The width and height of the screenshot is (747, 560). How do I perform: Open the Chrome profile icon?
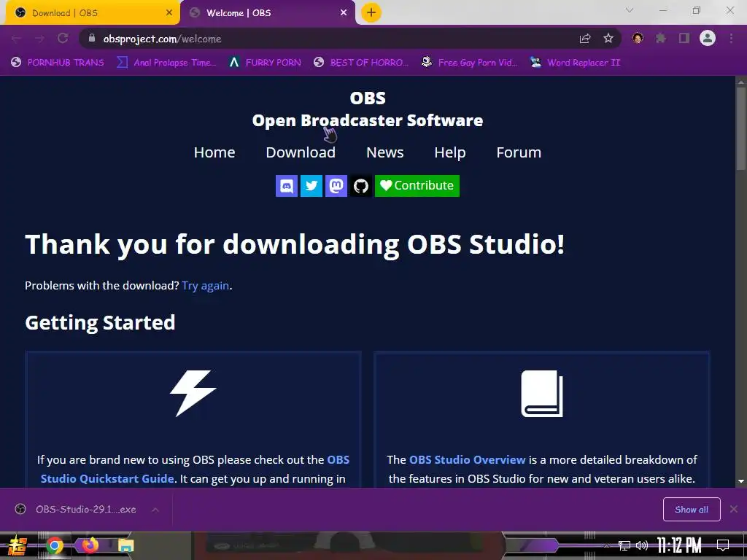[708, 39]
